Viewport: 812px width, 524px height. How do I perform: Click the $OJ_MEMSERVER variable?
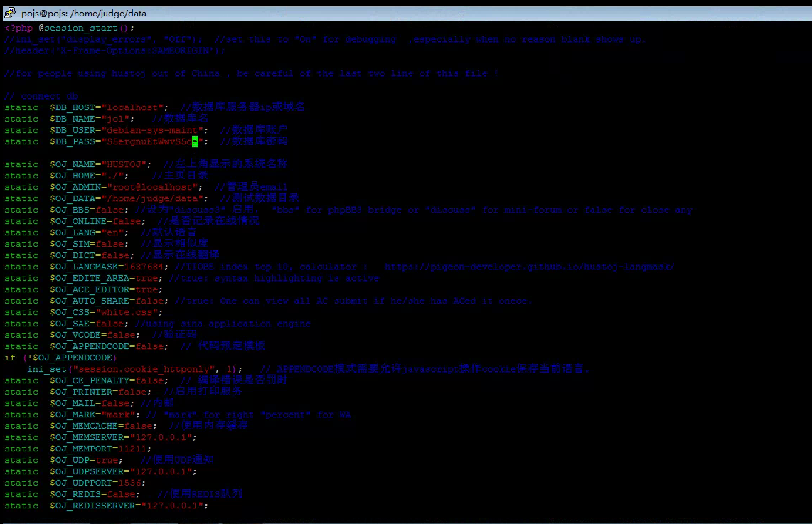[87, 438]
